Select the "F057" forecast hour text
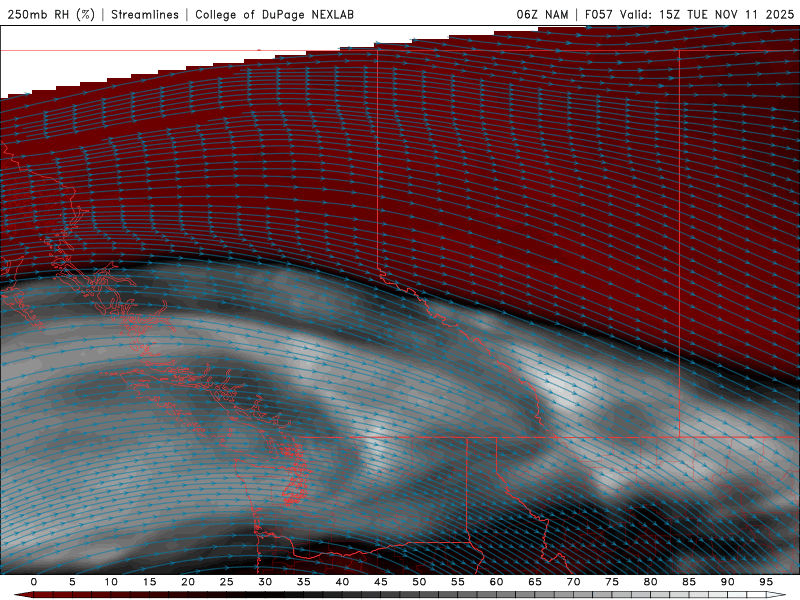800x600 pixels. [x=599, y=14]
